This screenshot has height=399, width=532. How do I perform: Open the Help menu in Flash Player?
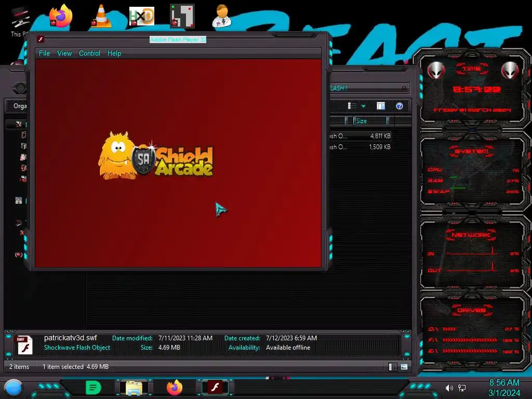pyautogui.click(x=114, y=54)
